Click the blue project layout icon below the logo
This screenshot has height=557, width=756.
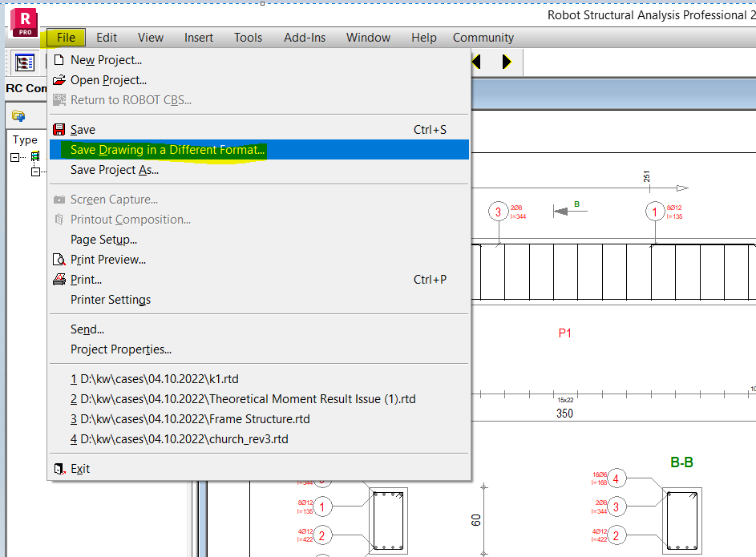[x=25, y=62]
